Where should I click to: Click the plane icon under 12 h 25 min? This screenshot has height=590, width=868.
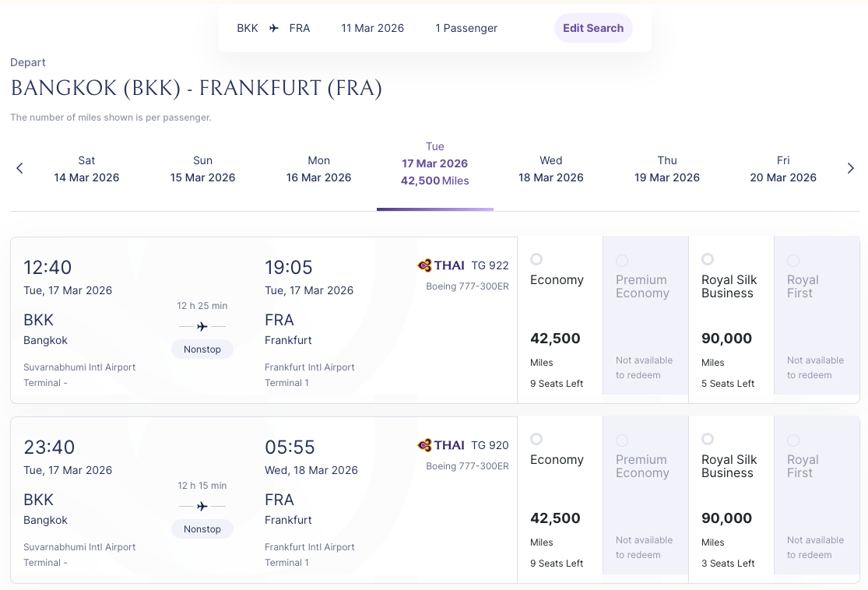[x=202, y=327]
